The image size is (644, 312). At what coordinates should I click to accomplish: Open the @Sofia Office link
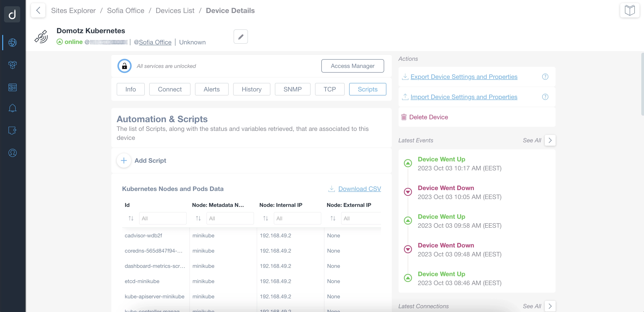(153, 42)
